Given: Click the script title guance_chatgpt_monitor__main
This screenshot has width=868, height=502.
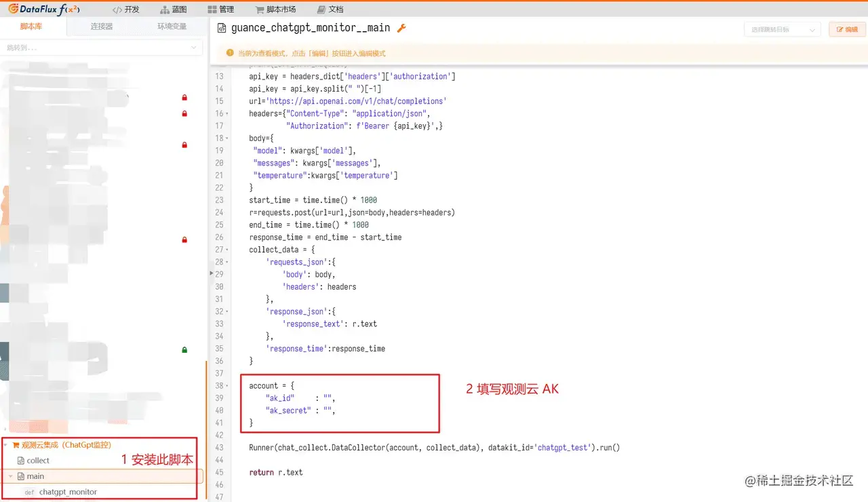Looking at the screenshot, I should click(311, 28).
